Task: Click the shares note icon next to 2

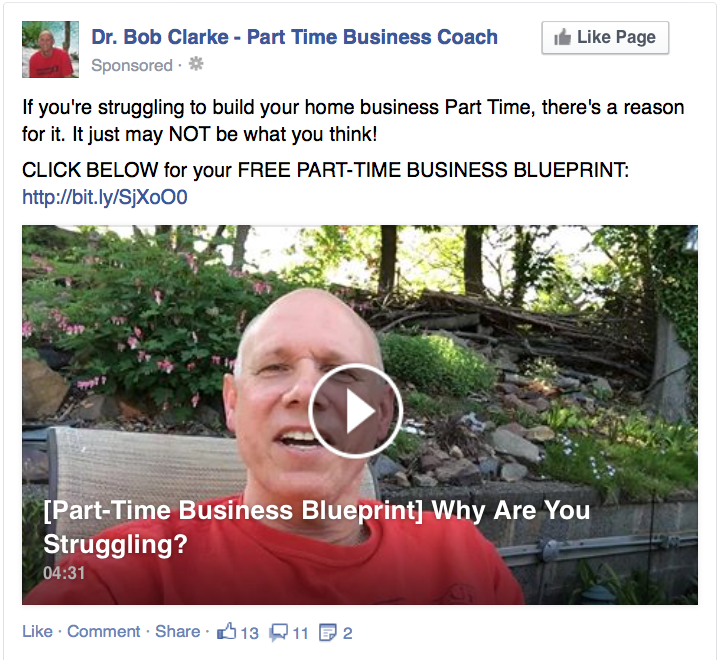Action: (x=327, y=632)
